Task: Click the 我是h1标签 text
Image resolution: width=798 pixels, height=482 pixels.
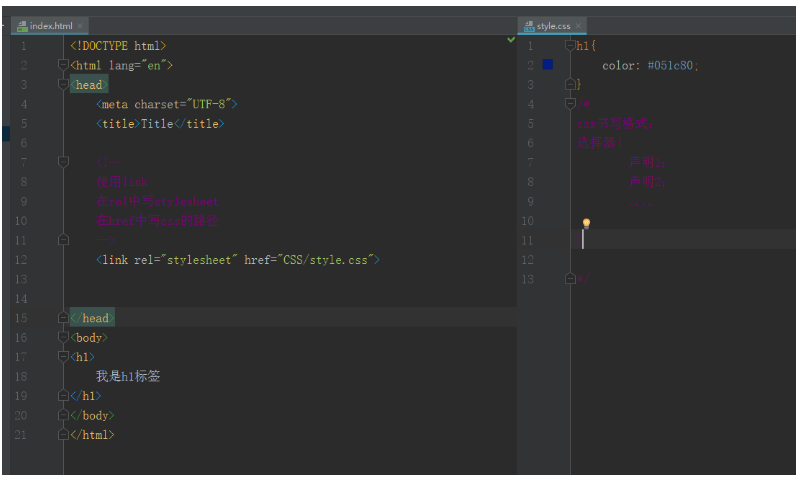Action: pos(128,376)
